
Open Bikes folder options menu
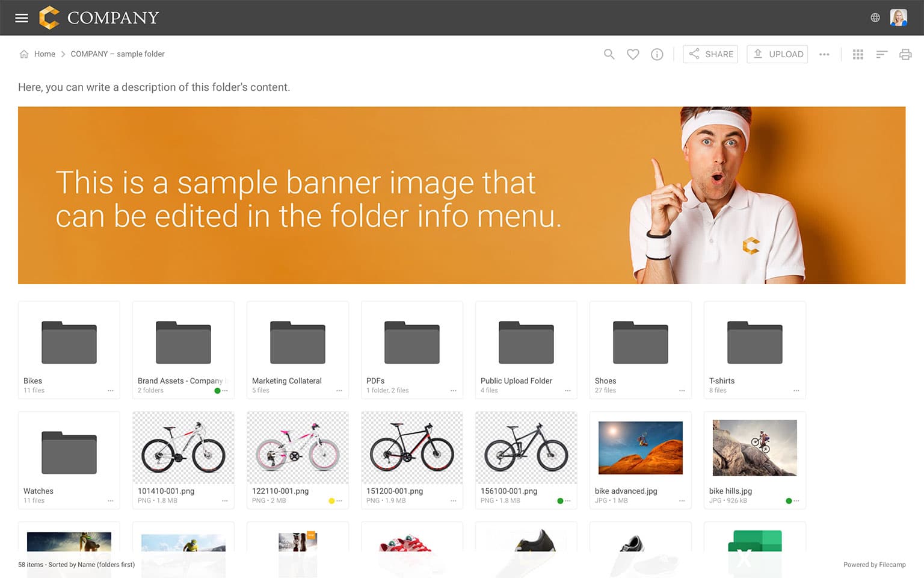point(111,391)
